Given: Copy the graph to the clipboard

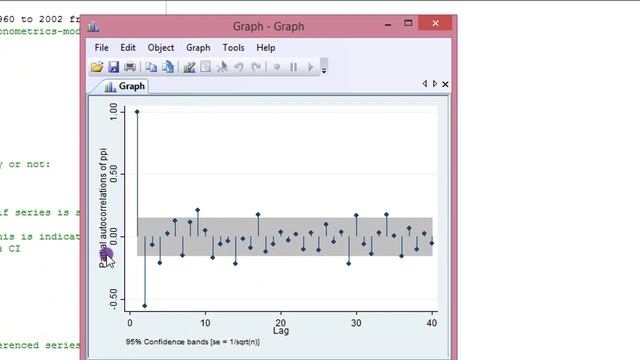Looking at the screenshot, I should coord(151,67).
